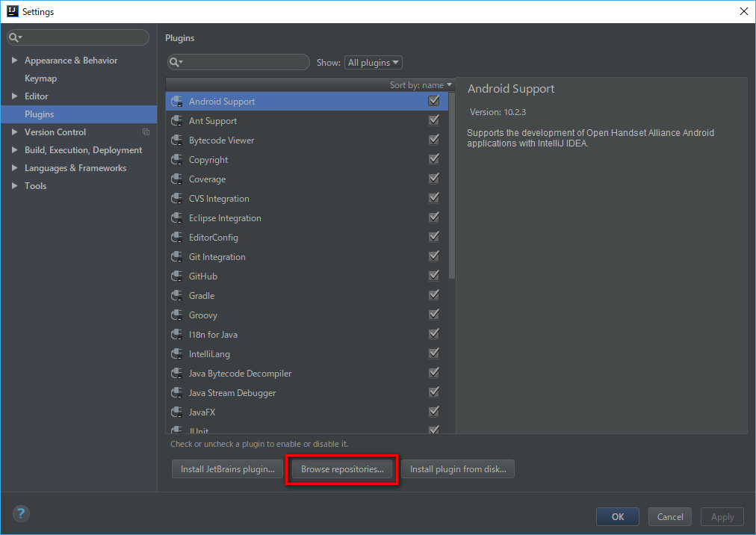This screenshot has width=756, height=535.
Task: Uncheck the JavaFX plugin checkbox
Action: [x=434, y=412]
